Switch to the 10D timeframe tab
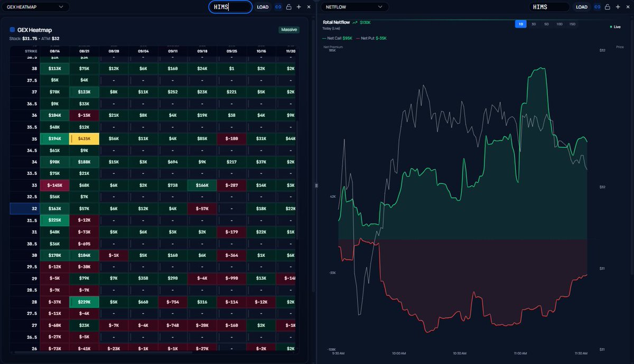The width and height of the screenshot is (634, 364). coord(560,24)
